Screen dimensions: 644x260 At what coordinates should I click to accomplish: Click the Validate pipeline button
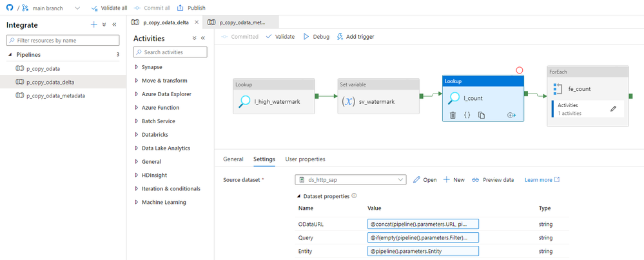tap(280, 37)
